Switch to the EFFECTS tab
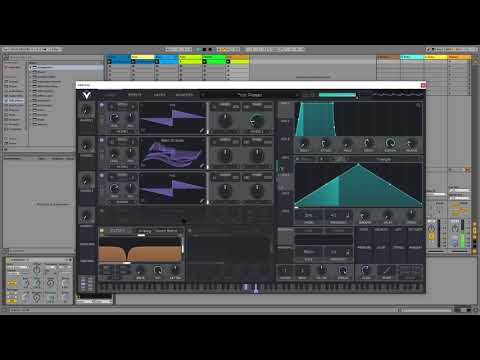The image size is (480, 360). pos(135,95)
